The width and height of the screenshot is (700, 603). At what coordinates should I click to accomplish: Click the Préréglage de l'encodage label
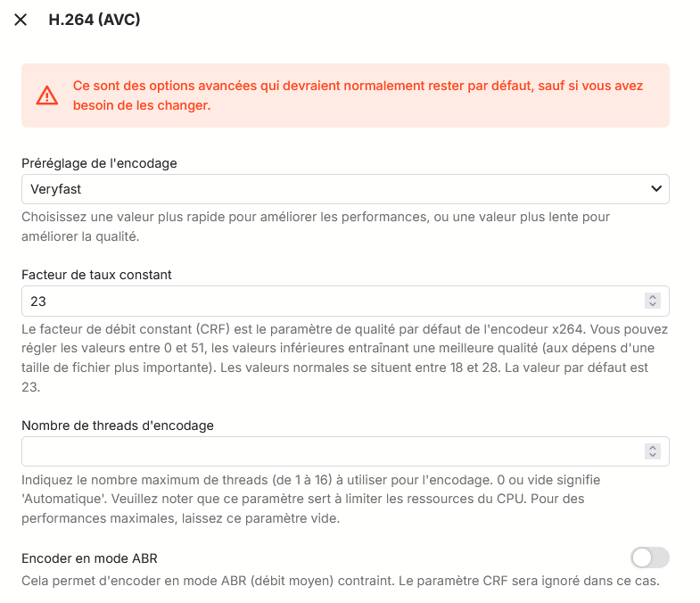pyautogui.click(x=99, y=163)
